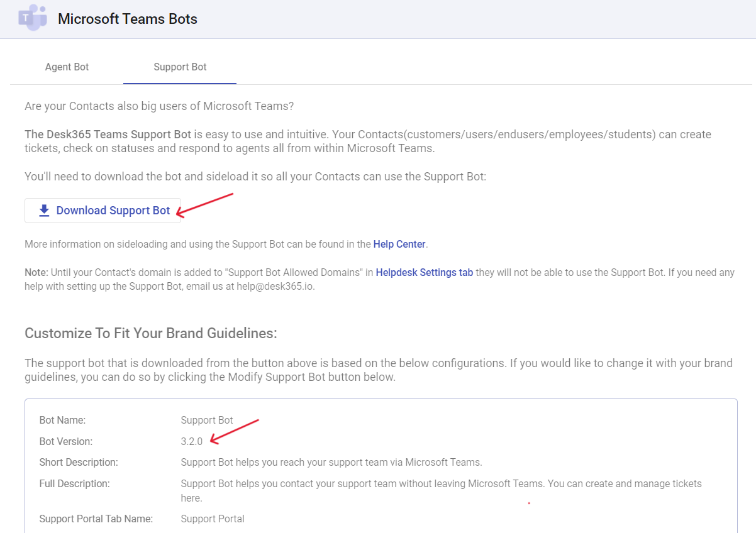Click the bold 'The Desk365 Teams Support Bot' text
Viewport: 756px width, 533px height.
tap(108, 135)
